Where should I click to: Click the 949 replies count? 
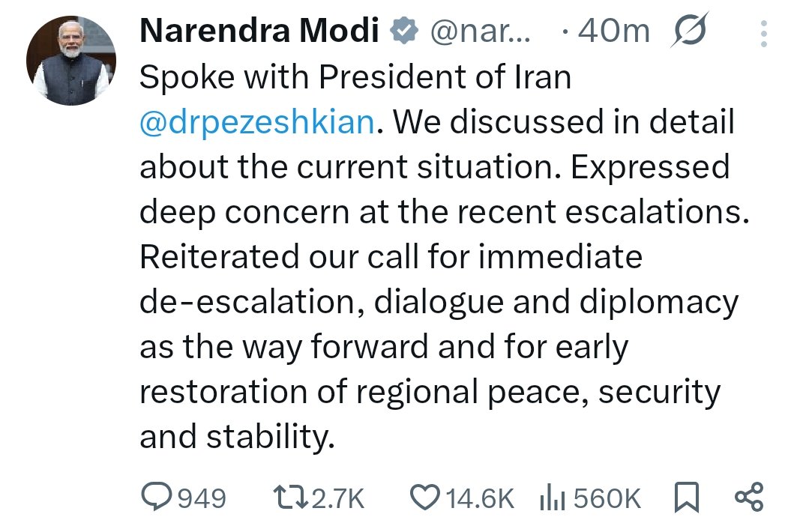pyautogui.click(x=201, y=498)
